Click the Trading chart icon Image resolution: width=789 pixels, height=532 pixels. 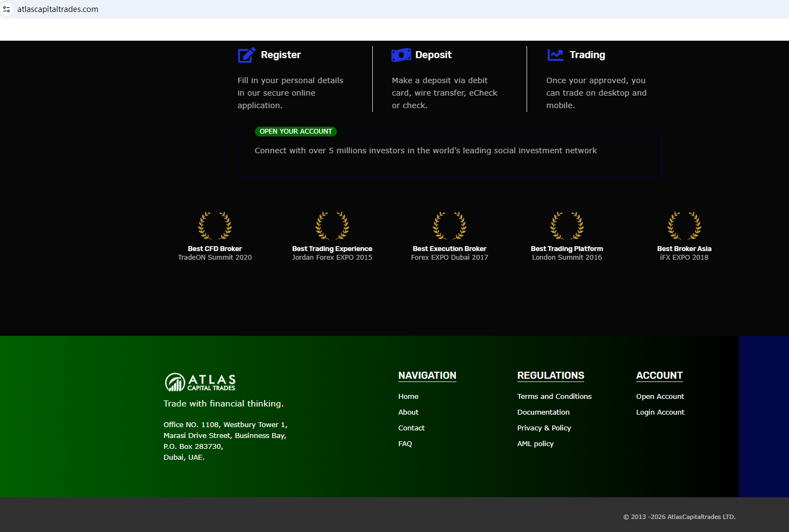point(555,55)
